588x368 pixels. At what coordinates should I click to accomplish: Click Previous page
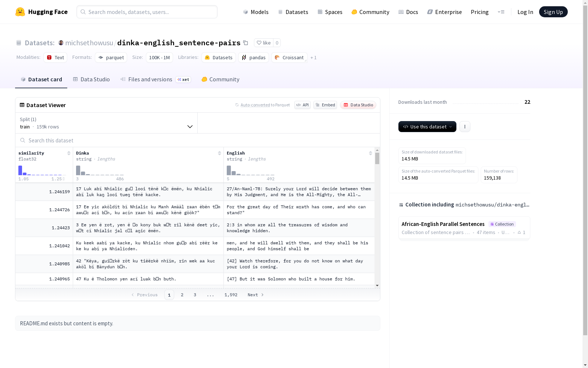(144, 295)
